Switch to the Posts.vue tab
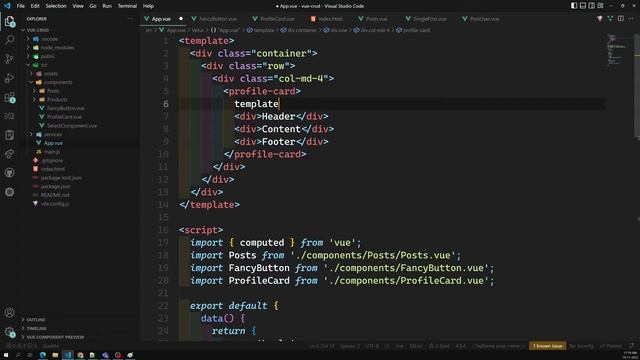This screenshot has width=640, height=360. (376, 19)
